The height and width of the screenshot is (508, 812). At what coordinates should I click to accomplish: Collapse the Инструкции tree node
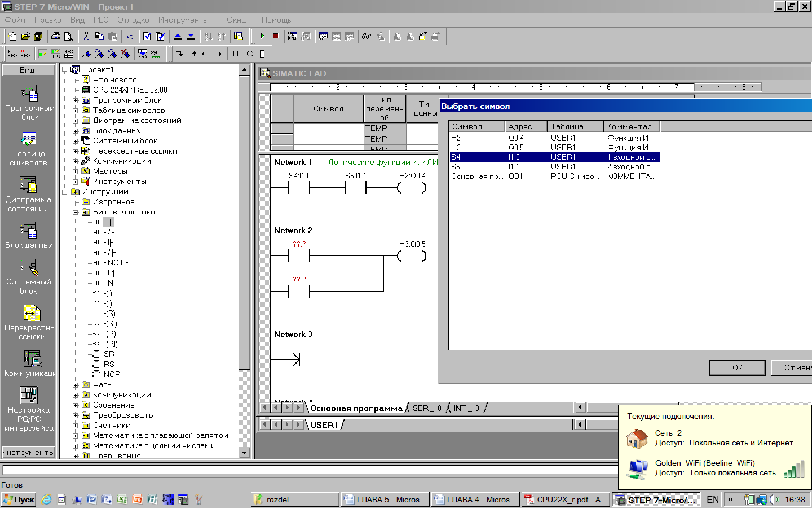coord(65,192)
